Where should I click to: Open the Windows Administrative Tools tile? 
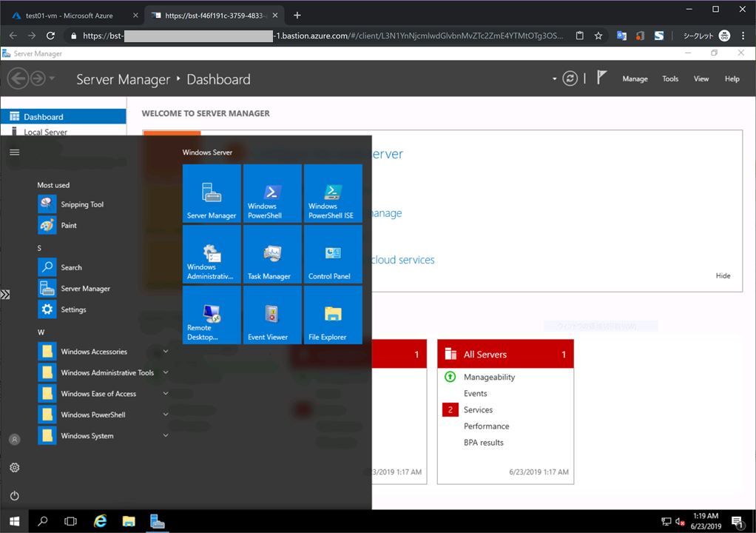[x=212, y=254]
